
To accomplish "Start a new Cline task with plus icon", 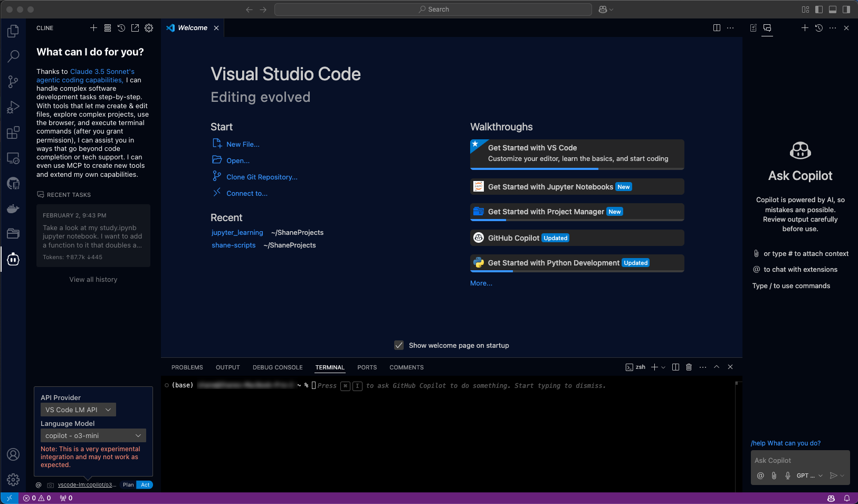I will click(93, 28).
